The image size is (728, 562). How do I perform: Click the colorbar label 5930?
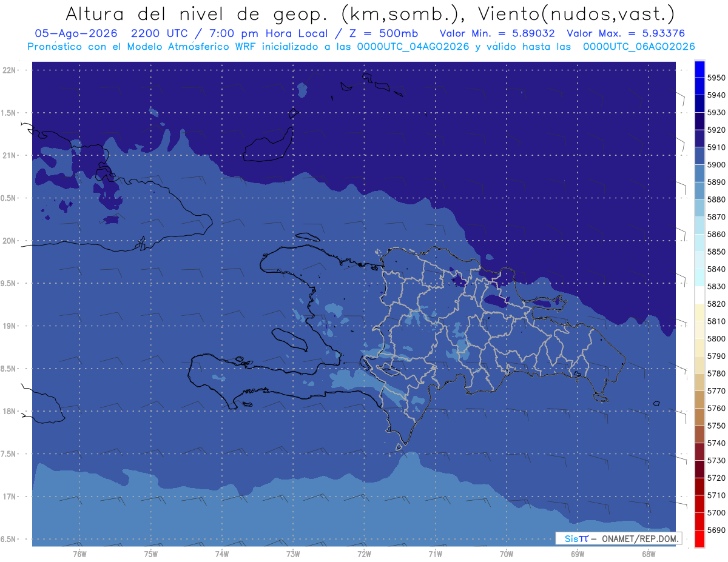716,113
